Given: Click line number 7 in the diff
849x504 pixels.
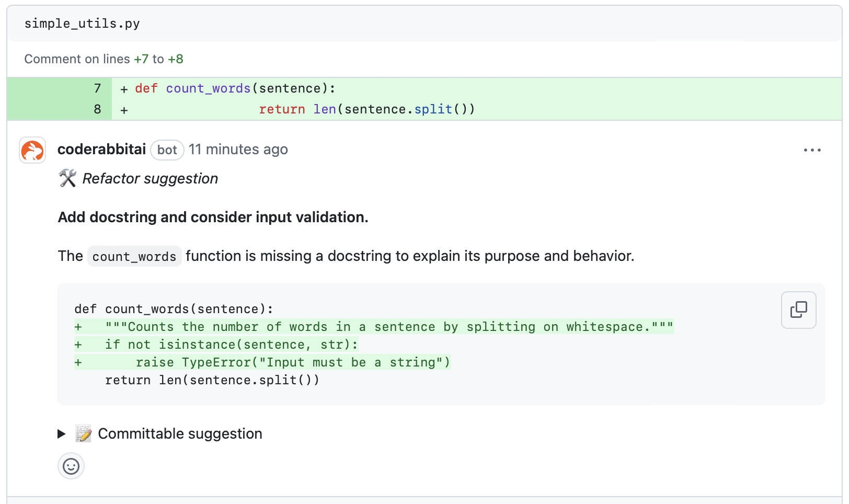Looking at the screenshot, I should 97,88.
